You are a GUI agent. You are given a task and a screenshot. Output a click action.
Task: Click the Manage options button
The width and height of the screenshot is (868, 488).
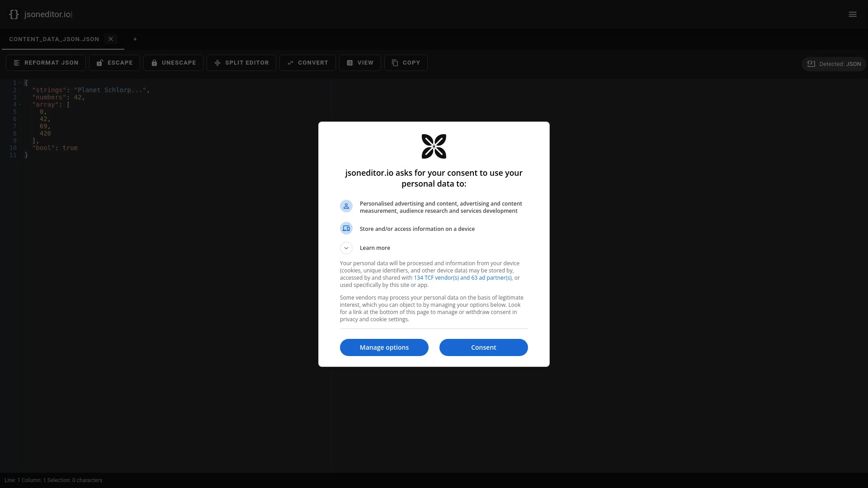pos(384,347)
